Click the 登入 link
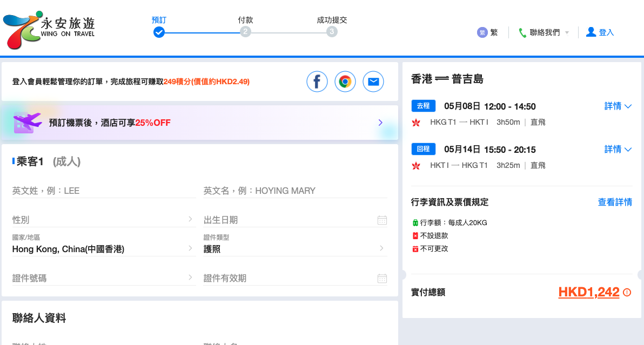Image resolution: width=644 pixels, height=345 pixels. tap(600, 32)
